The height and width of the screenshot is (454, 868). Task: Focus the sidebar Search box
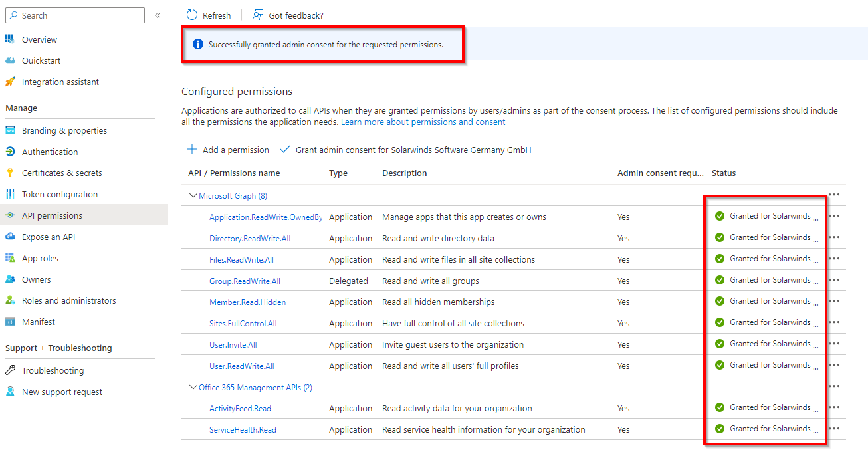(x=80, y=15)
